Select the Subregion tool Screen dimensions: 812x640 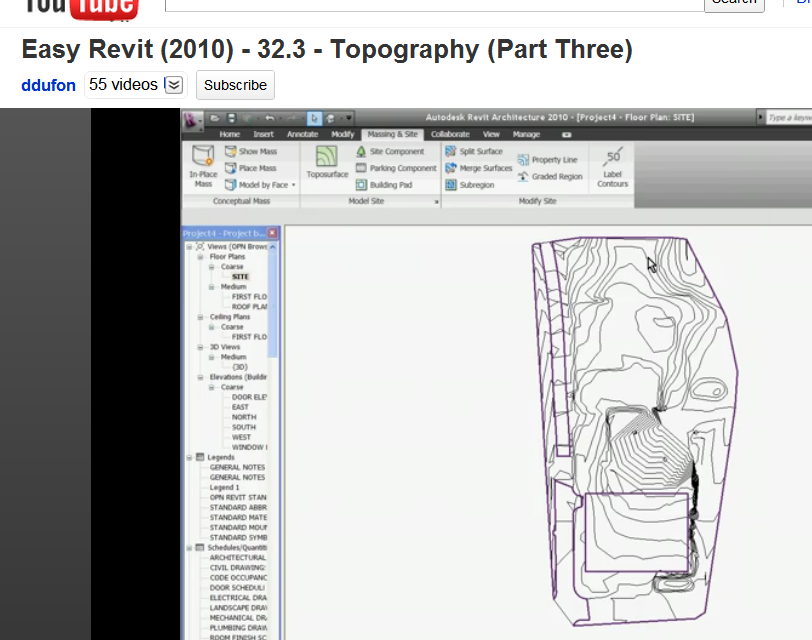click(x=470, y=184)
